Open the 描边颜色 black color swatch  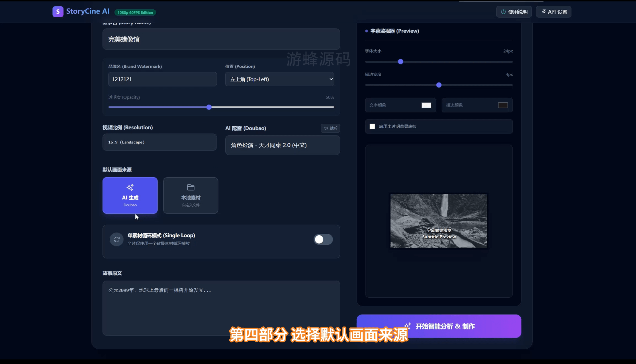point(503,105)
